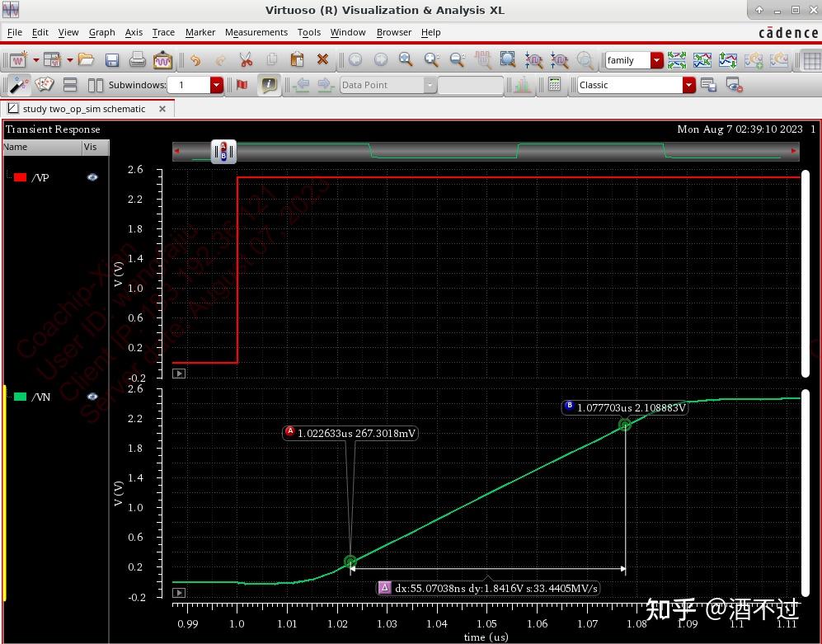The image size is (822, 644).
Task: Click the delta dx dy measurement label
Action: click(x=489, y=588)
